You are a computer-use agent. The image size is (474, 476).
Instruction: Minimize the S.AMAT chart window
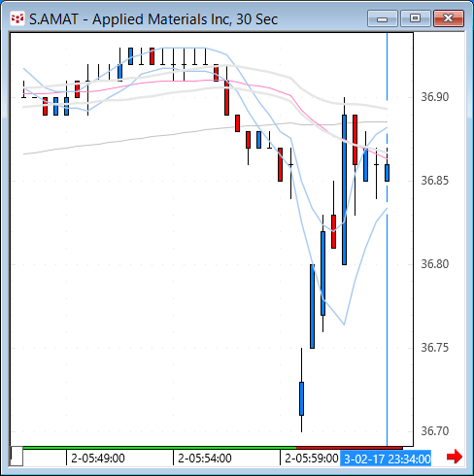pos(383,18)
